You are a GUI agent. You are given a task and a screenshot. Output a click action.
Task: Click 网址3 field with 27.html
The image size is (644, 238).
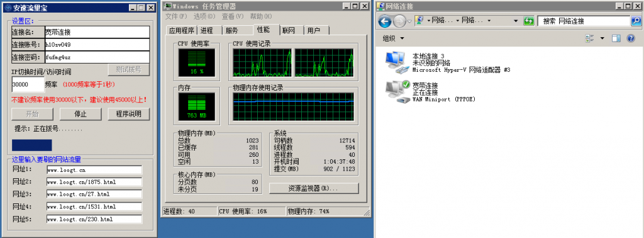(94, 194)
